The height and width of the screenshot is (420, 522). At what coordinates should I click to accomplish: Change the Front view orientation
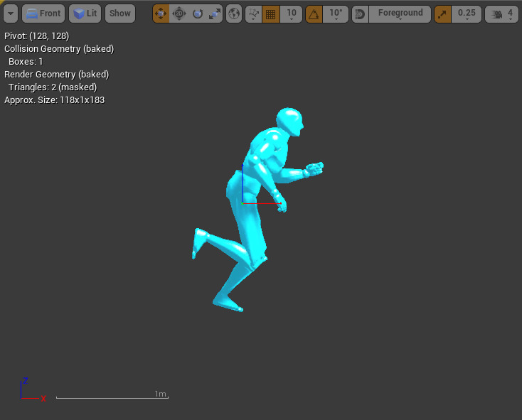point(43,14)
